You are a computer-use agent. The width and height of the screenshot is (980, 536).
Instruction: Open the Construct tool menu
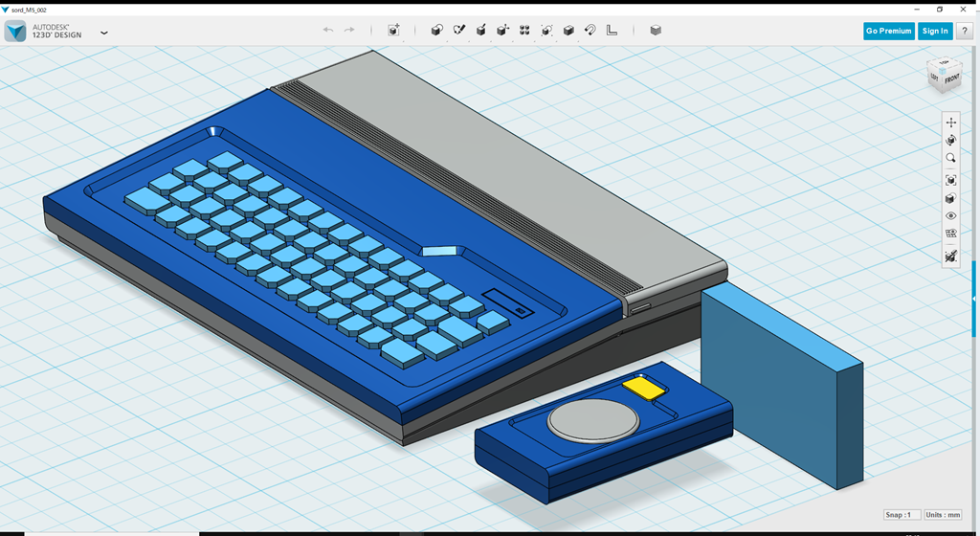(x=481, y=31)
